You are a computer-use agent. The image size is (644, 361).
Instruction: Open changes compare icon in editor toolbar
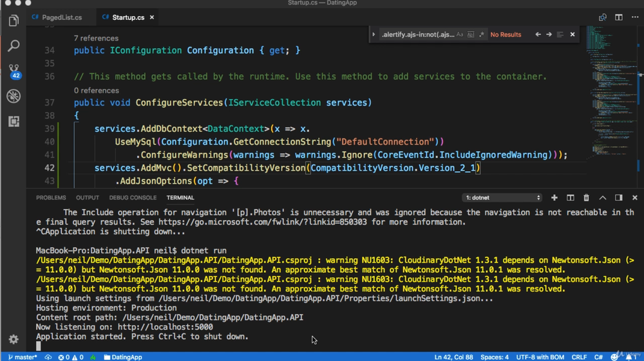tap(603, 17)
